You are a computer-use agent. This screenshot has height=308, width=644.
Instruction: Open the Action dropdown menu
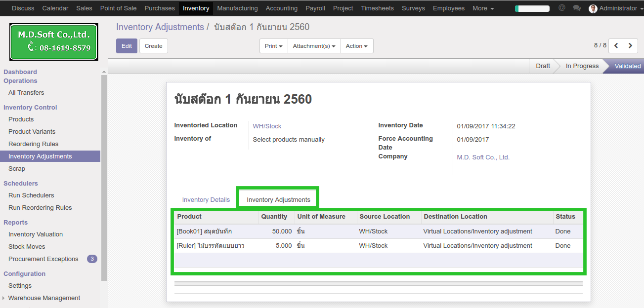[x=356, y=46]
